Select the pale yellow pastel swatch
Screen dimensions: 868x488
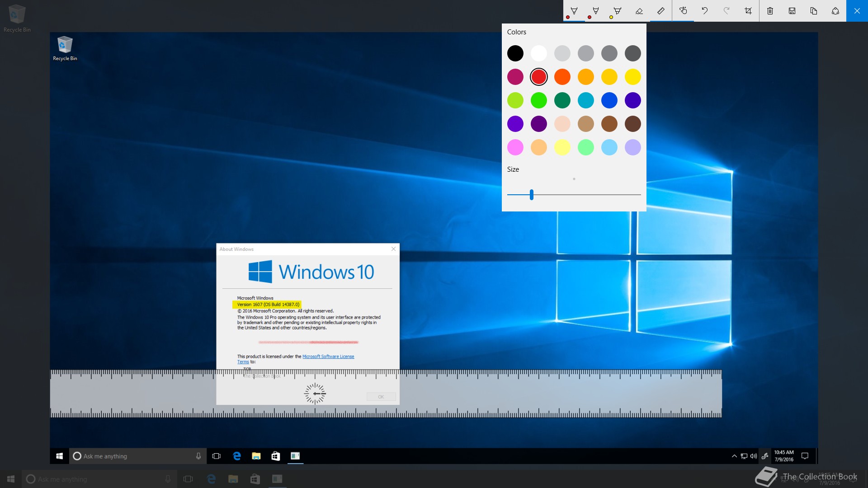(x=562, y=147)
